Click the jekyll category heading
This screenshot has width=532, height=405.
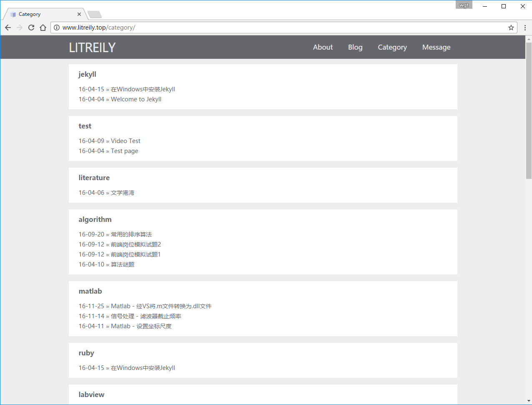87,74
